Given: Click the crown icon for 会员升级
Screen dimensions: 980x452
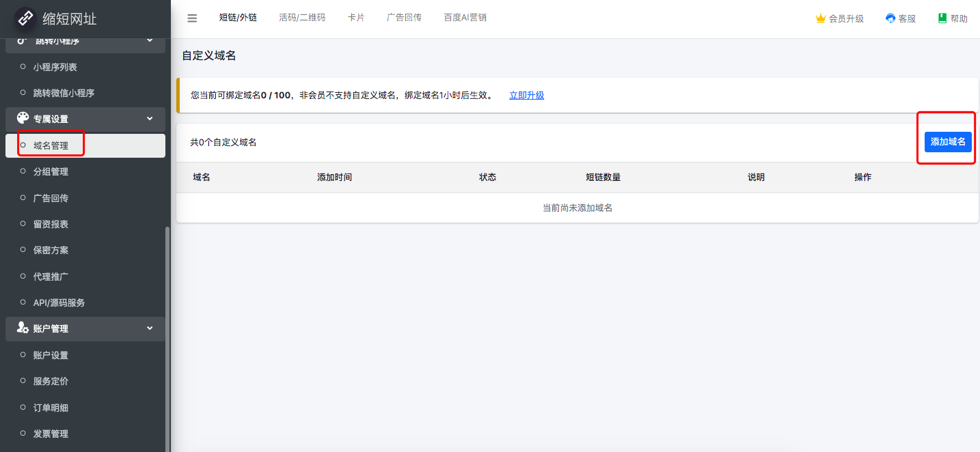Looking at the screenshot, I should [821, 18].
